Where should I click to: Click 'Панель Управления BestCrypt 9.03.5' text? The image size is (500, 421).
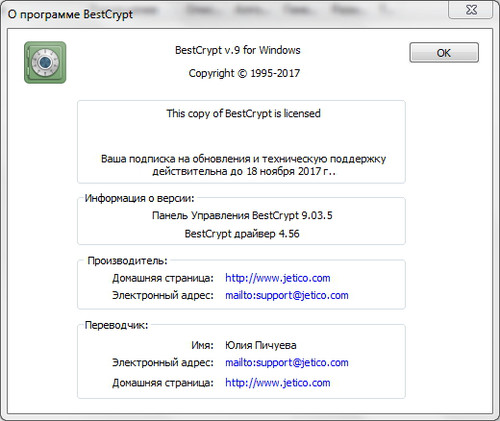tap(242, 216)
